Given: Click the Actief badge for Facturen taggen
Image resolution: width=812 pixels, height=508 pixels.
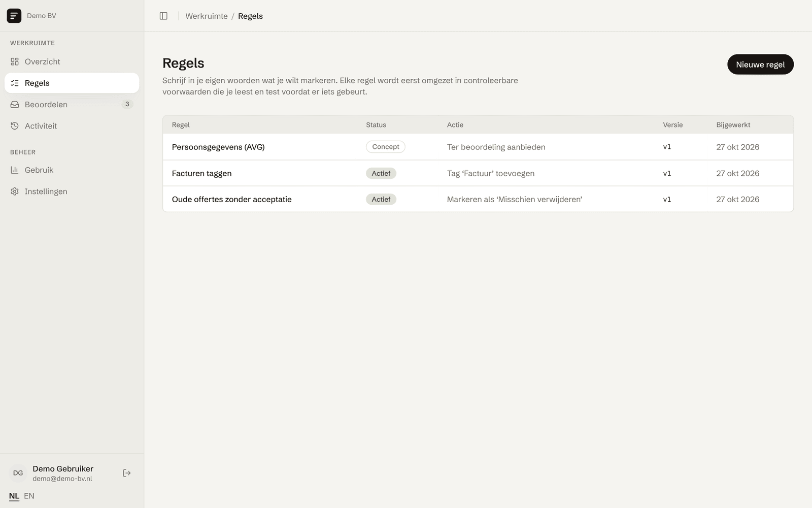Looking at the screenshot, I should (x=381, y=173).
